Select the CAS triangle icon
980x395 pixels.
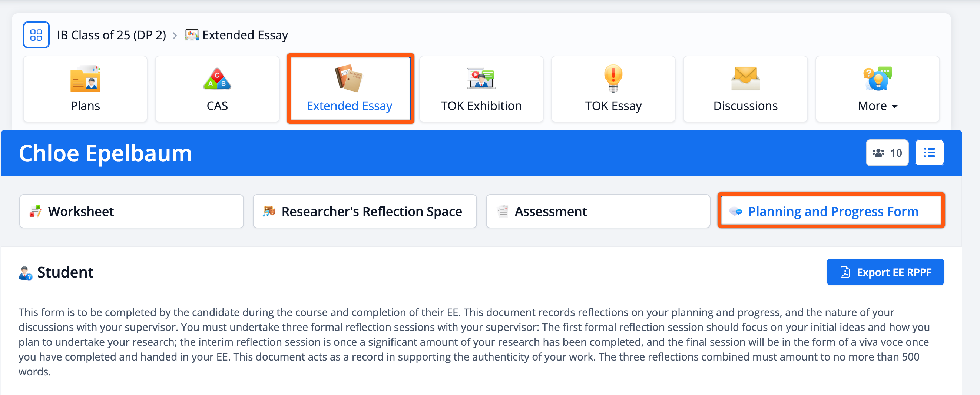[216, 79]
